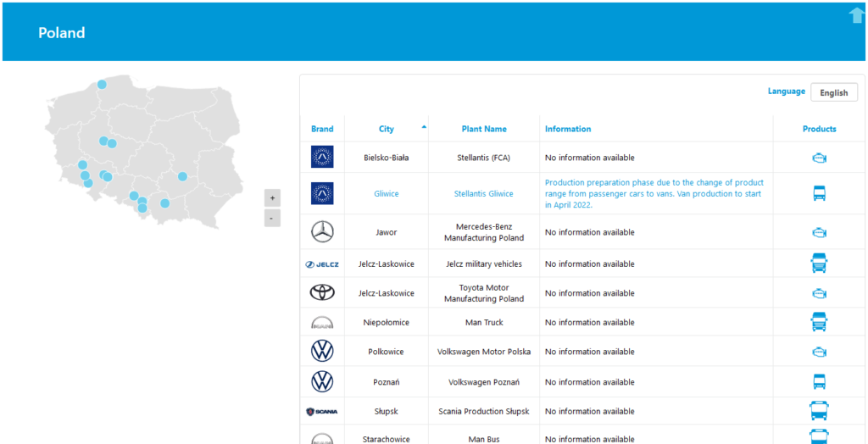Screen dimensions: 868x444
Task: Click the scroll-to-top arrow icon
Action: pyautogui.click(x=856, y=15)
